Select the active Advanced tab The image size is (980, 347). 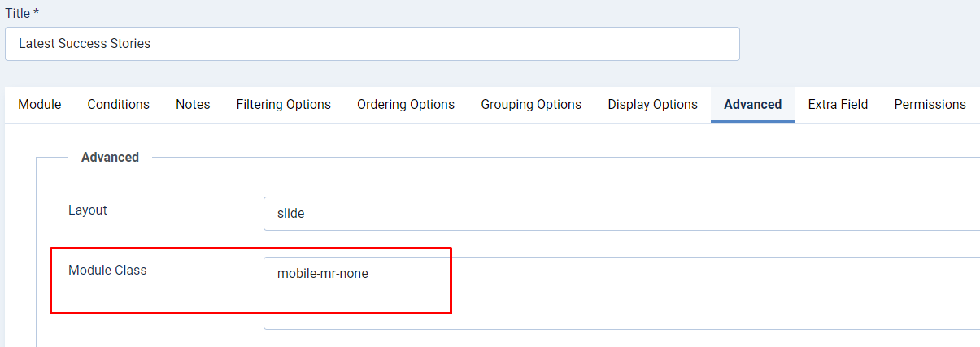[x=752, y=105]
